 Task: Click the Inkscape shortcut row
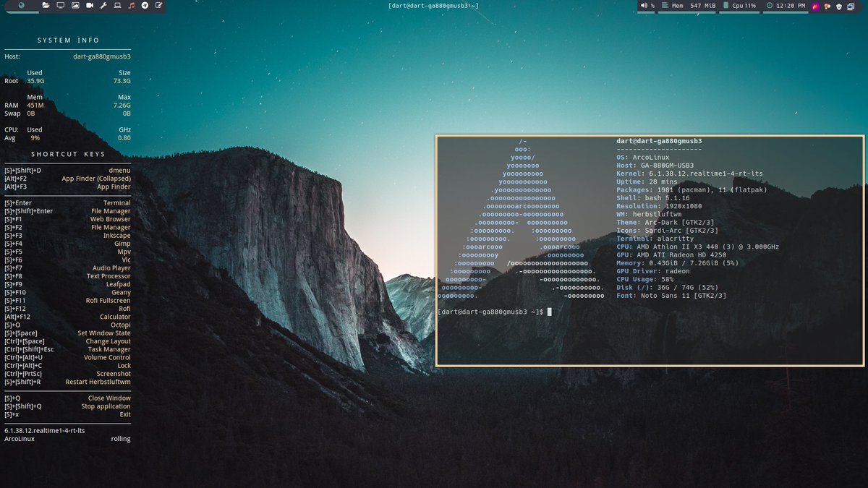[67, 236]
